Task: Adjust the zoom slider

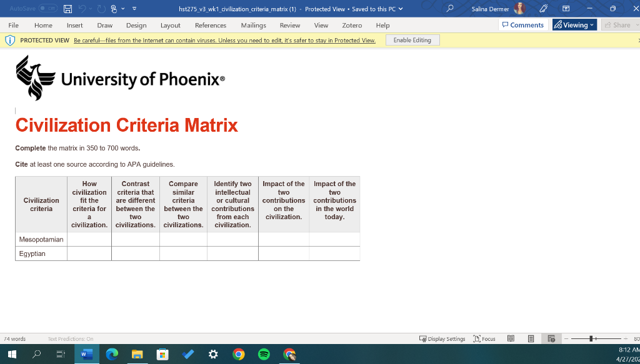Action: [590, 338]
